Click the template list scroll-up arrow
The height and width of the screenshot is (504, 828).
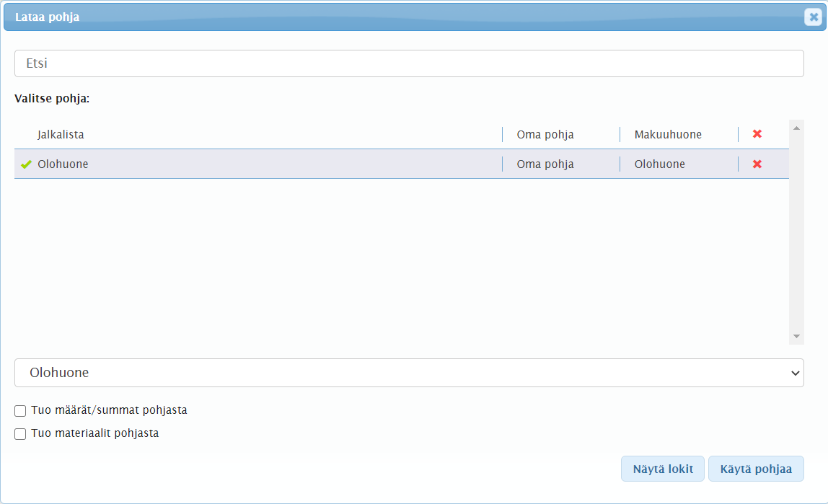click(796, 128)
